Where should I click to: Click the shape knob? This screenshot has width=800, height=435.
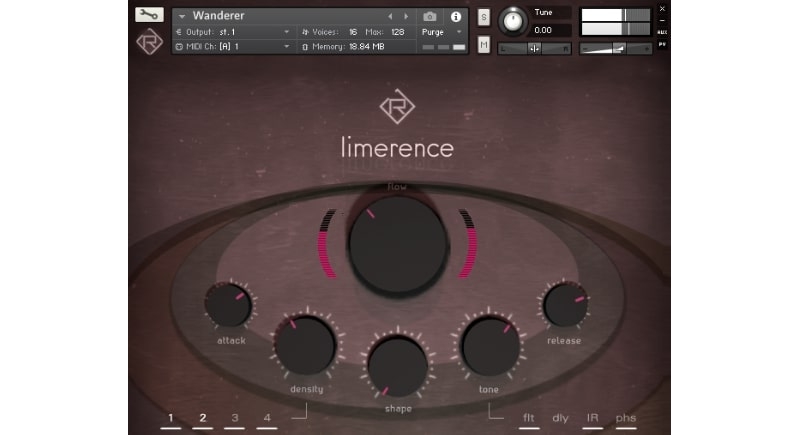click(397, 365)
